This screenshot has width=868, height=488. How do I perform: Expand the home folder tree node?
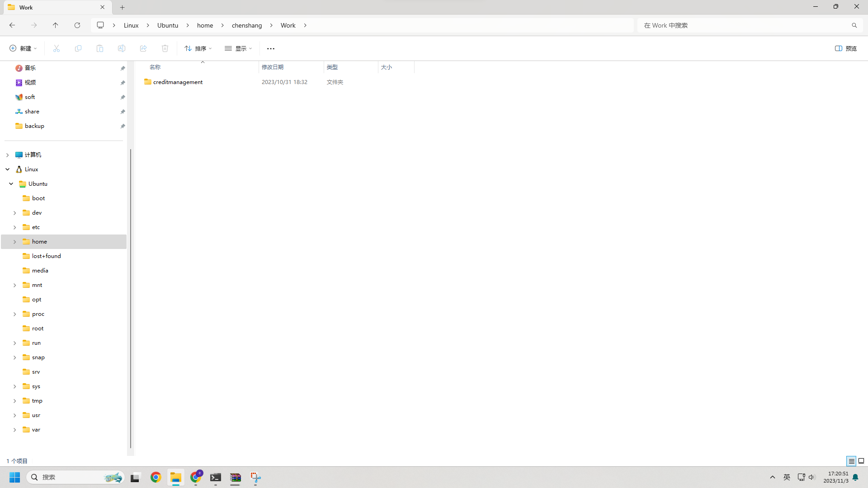coord(14,242)
